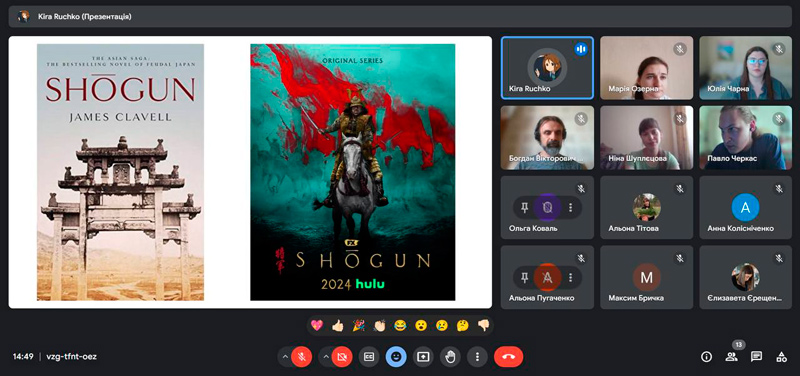The height and width of the screenshot is (376, 800).
Task: Open the activities panel icon
Action: [x=781, y=357]
